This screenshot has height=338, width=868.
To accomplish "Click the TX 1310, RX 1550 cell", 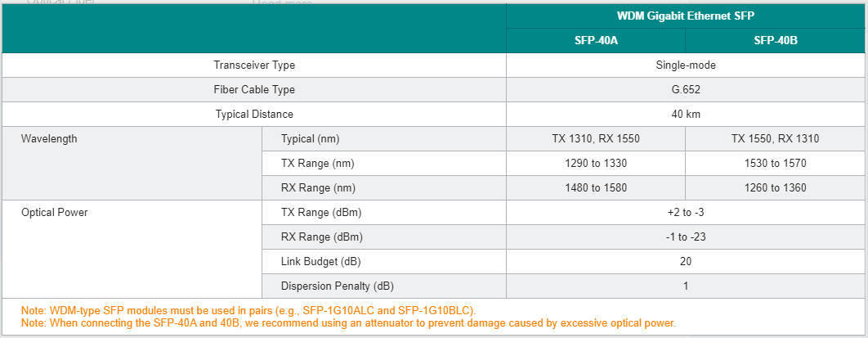I will 596,139.
